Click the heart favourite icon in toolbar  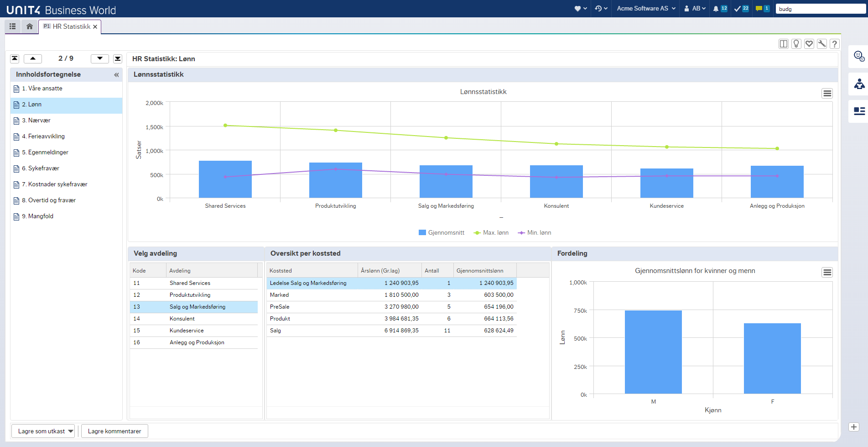809,44
